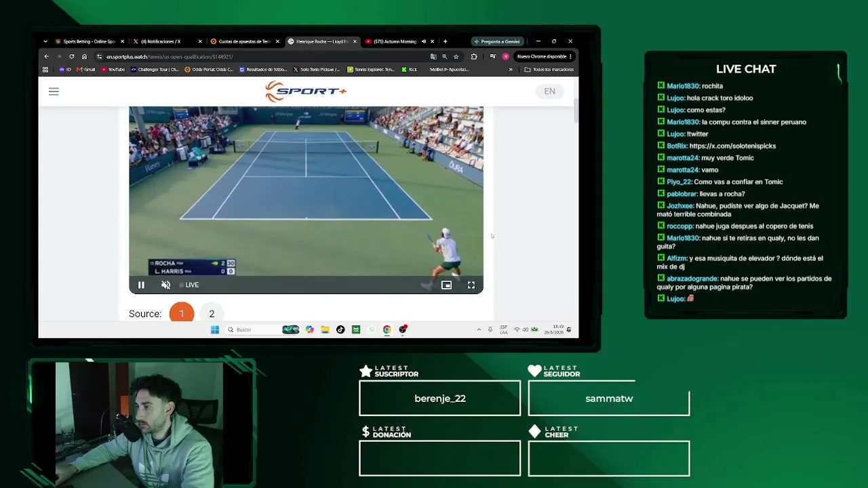868x488 pixels.
Task: Select stream source 2
Action: click(212, 314)
